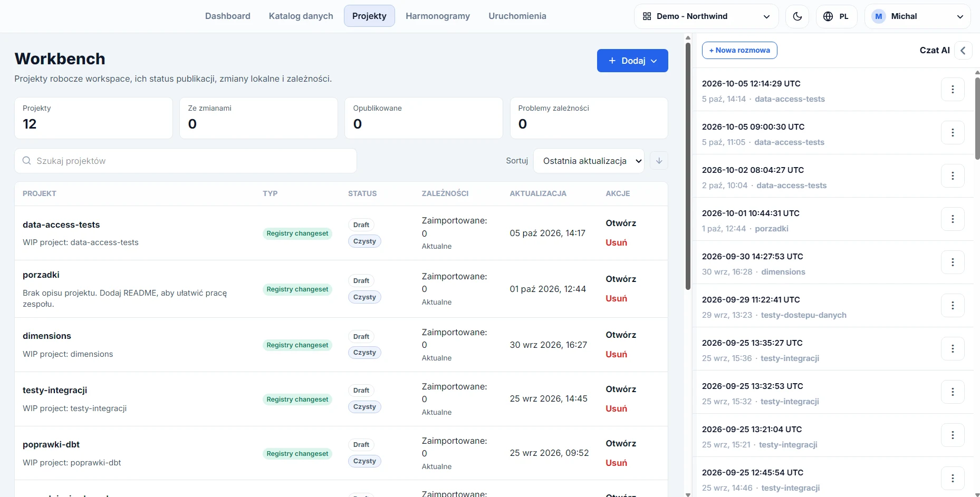Click Usuń for testy-integracji project
This screenshot has width=980, height=497.
616,409
